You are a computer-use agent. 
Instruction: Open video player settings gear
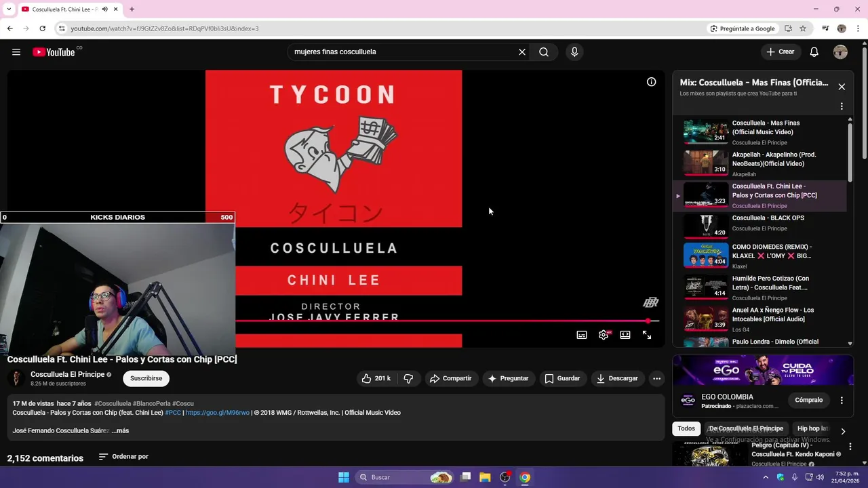(604, 335)
